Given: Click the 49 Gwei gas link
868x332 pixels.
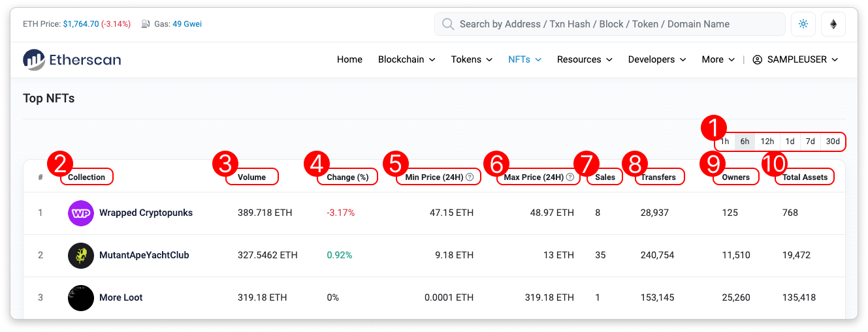Looking at the screenshot, I should pos(187,24).
